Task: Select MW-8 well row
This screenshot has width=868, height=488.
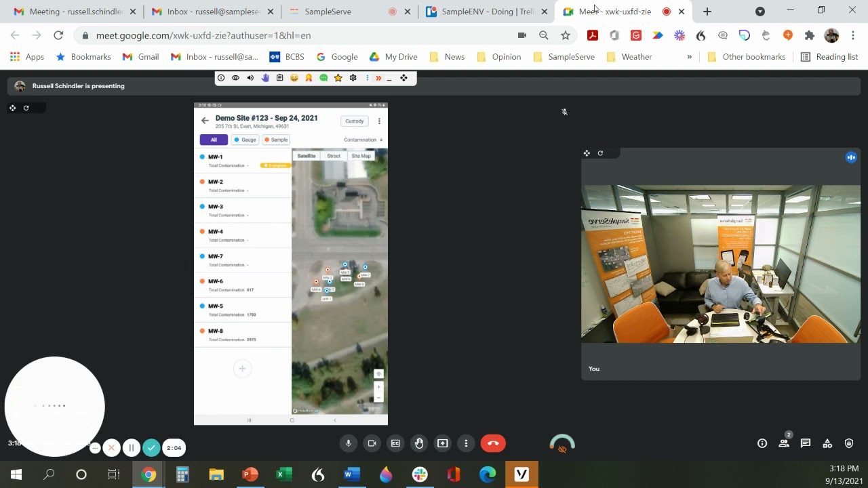Action: (x=243, y=335)
